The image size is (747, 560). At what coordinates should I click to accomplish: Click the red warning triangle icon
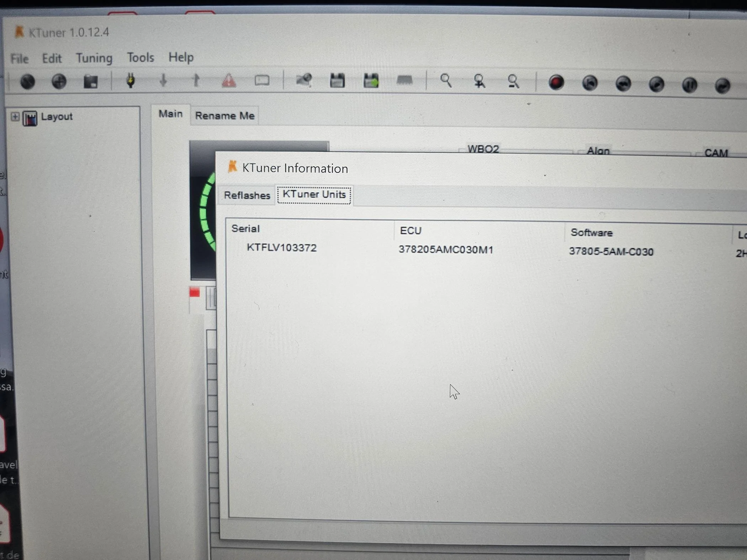pos(229,81)
